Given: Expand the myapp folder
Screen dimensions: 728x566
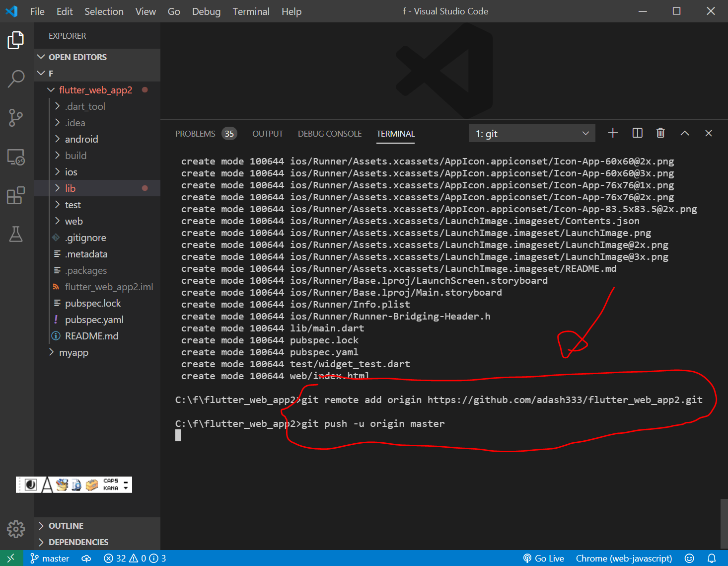Looking at the screenshot, I should click(97, 352).
